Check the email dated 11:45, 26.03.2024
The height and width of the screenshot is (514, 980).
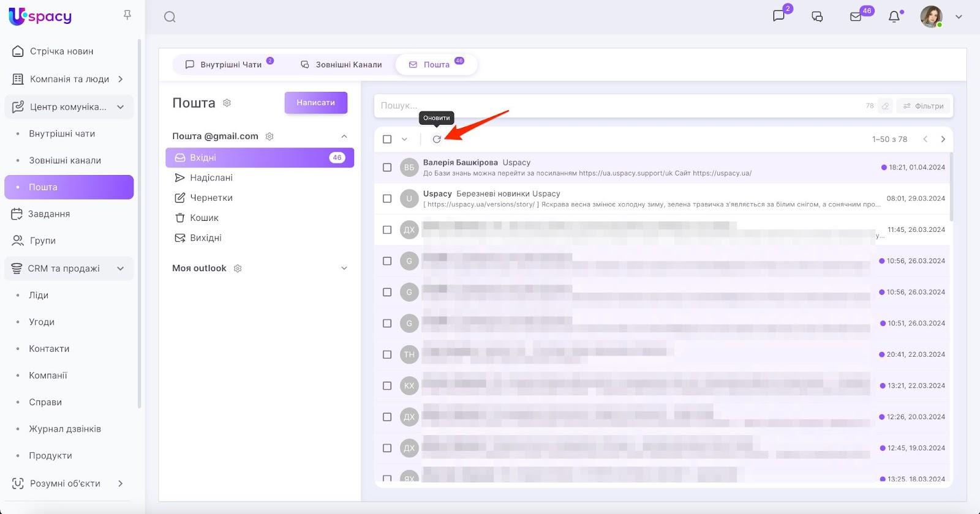point(387,230)
